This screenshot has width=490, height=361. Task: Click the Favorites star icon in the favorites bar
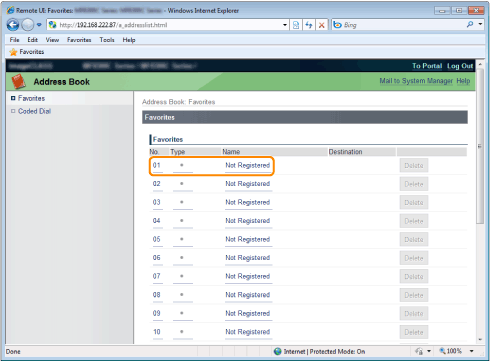coord(13,52)
